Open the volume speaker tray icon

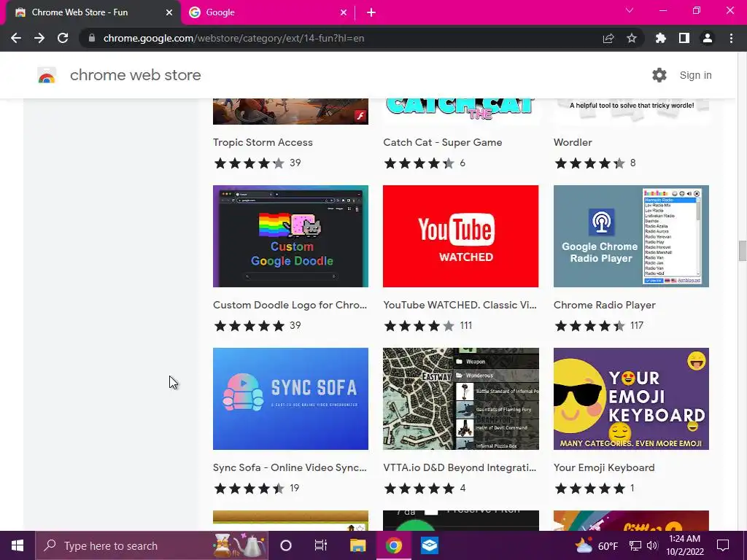[652, 545]
